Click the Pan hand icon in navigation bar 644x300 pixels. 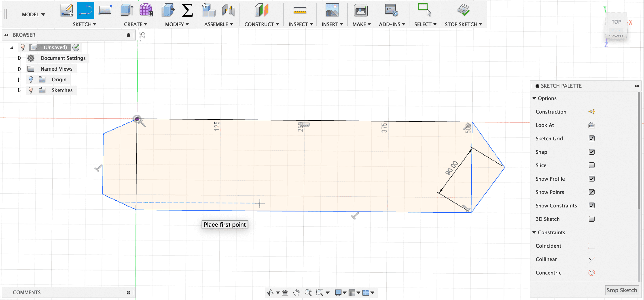297,292
